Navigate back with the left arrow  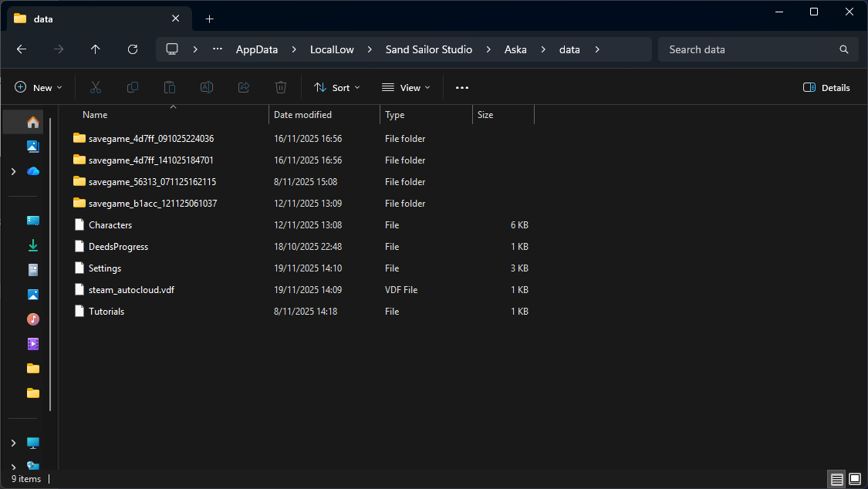(22, 49)
